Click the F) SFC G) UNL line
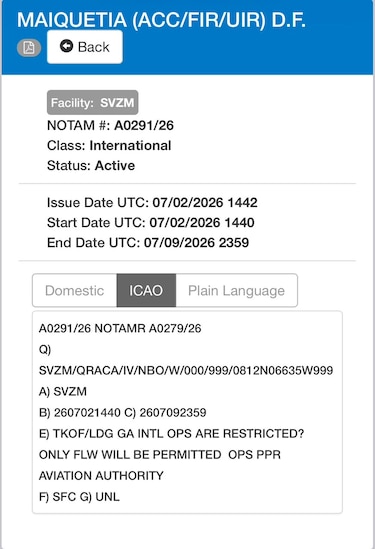Screen dimensions: 375x549 click(79, 496)
